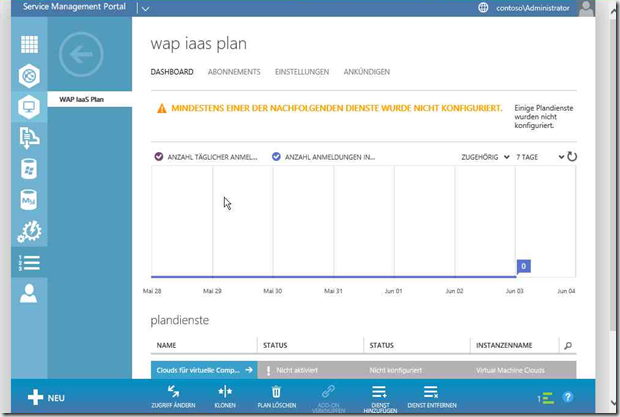Open the Service Bus sidebar icon
620x417 pixels.
tap(29, 138)
